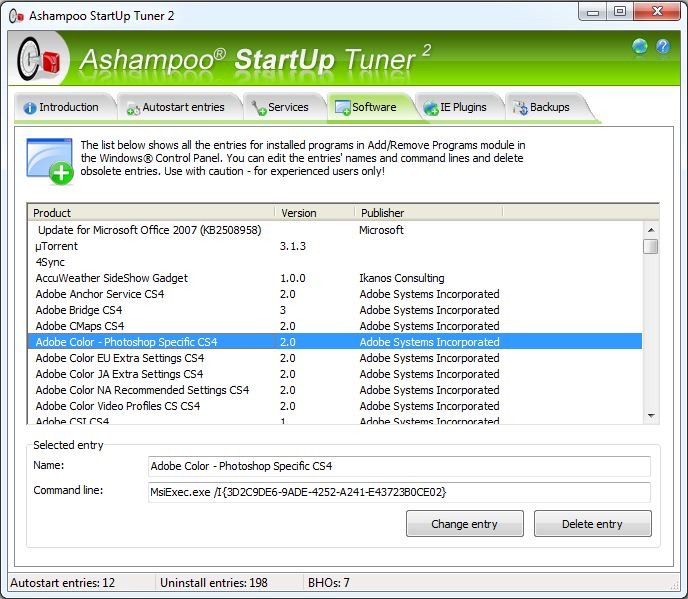Maximize the StartUp Tuner window
The height and width of the screenshot is (599, 688).
point(620,12)
